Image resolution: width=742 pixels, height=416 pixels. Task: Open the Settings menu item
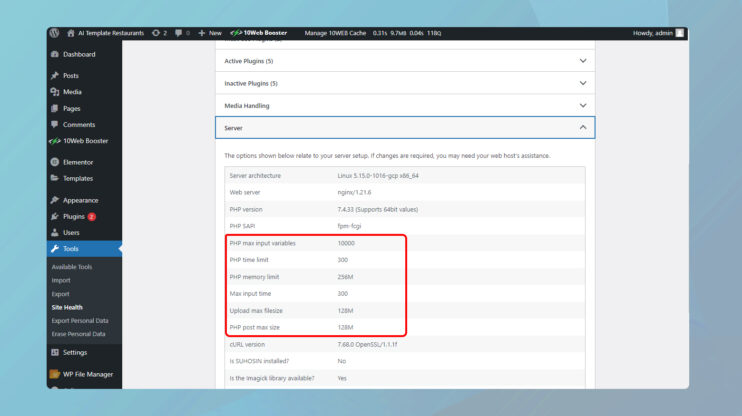click(x=74, y=352)
